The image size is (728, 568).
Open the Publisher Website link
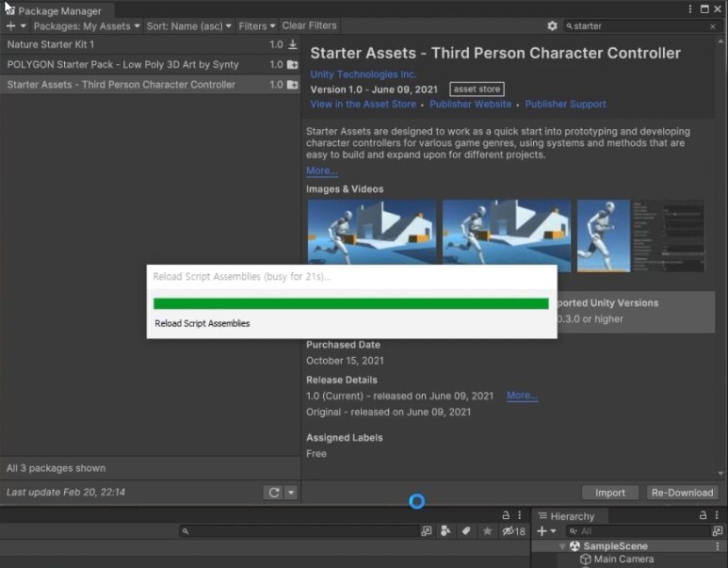[470, 104]
